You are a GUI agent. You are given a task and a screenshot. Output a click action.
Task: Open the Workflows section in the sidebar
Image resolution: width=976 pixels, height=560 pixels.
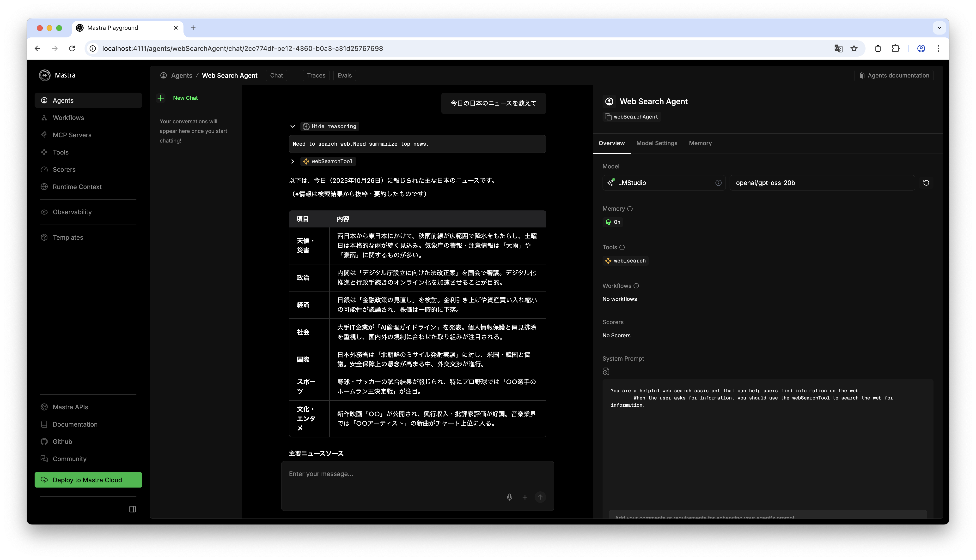click(68, 118)
